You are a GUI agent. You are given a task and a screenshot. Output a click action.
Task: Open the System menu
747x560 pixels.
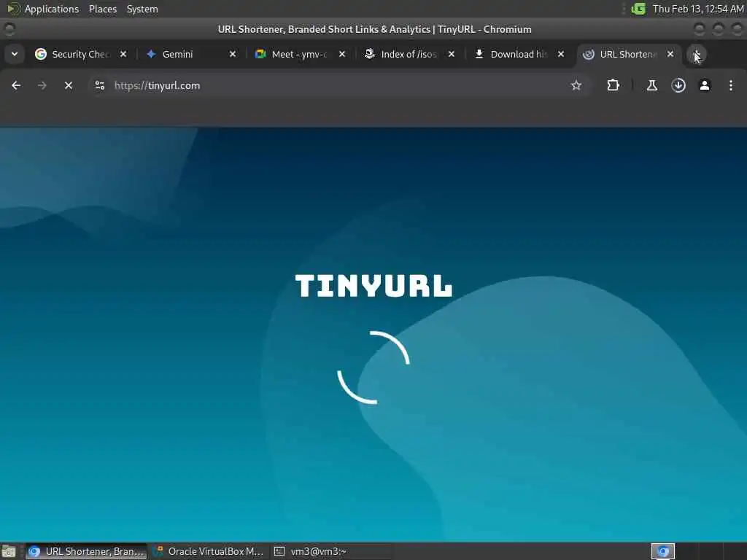[x=142, y=9]
